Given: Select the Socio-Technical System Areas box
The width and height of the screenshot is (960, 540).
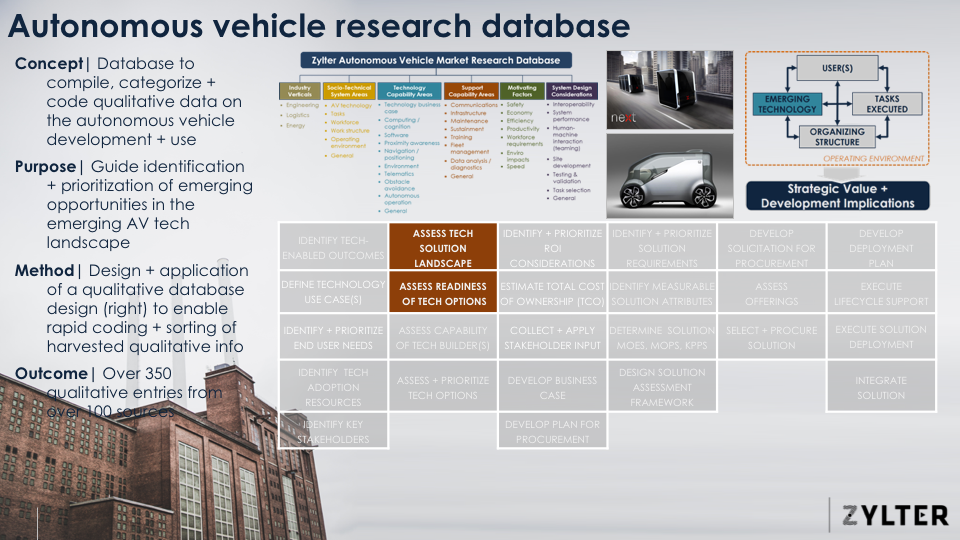Looking at the screenshot, I should click(x=349, y=91).
